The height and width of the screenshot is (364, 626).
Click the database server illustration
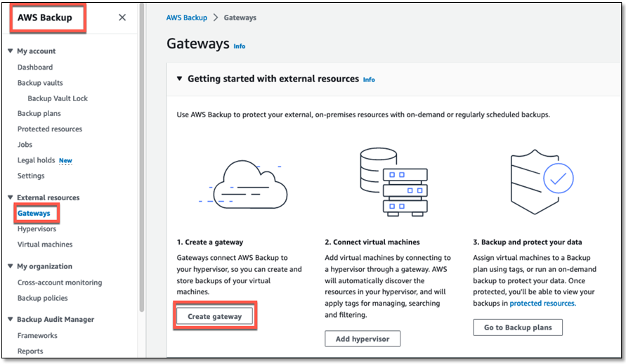pos(393,182)
